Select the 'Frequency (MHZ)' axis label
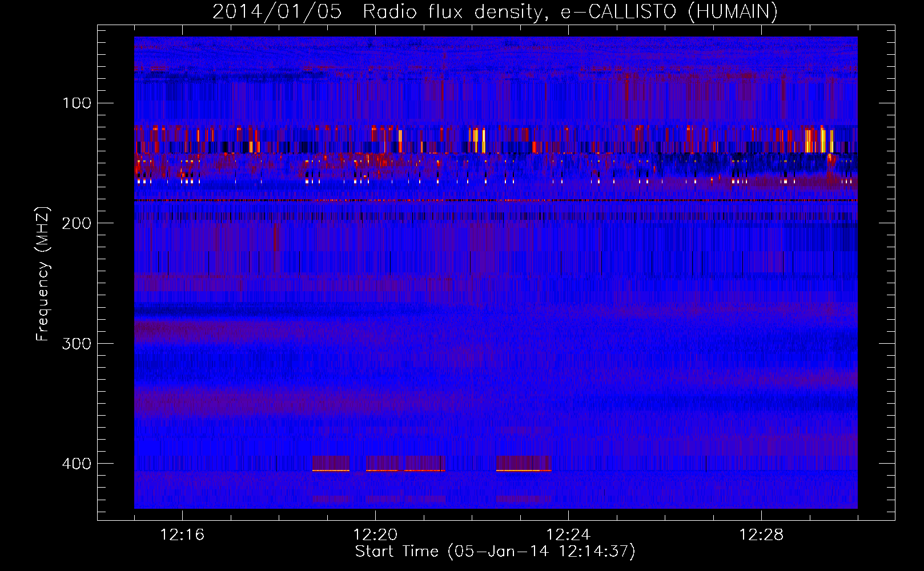 coord(43,274)
